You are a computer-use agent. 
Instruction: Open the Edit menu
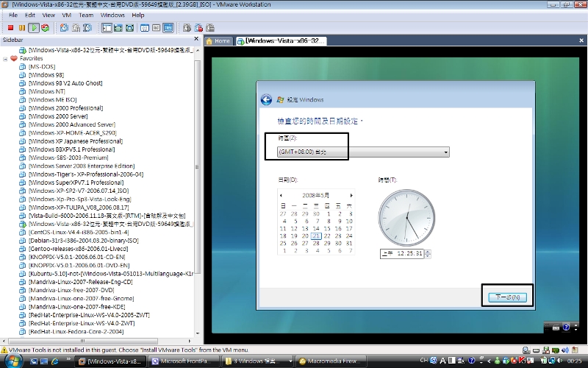coord(30,15)
